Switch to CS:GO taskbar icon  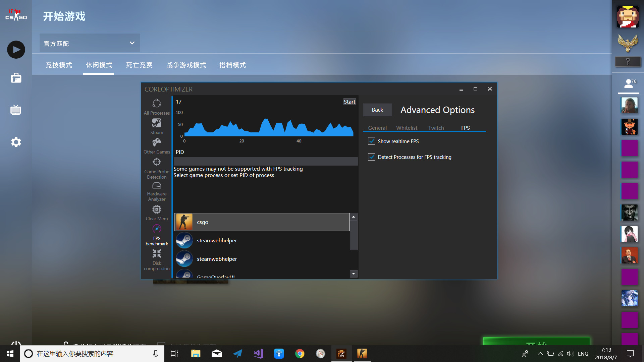362,354
